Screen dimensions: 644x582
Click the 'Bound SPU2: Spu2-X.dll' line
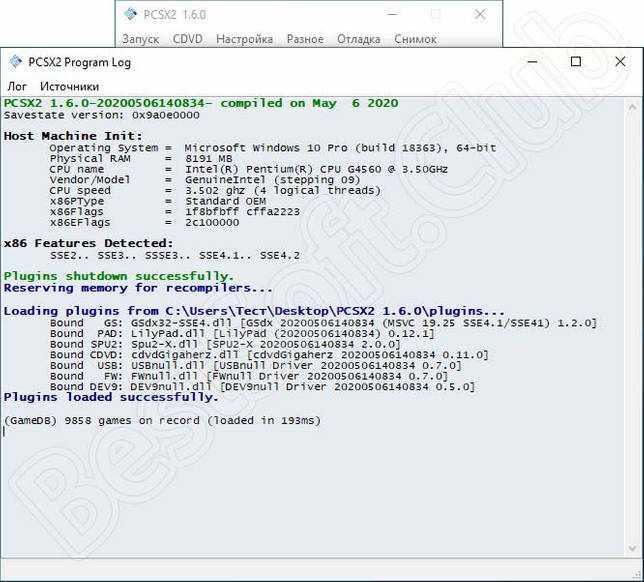(x=225, y=344)
